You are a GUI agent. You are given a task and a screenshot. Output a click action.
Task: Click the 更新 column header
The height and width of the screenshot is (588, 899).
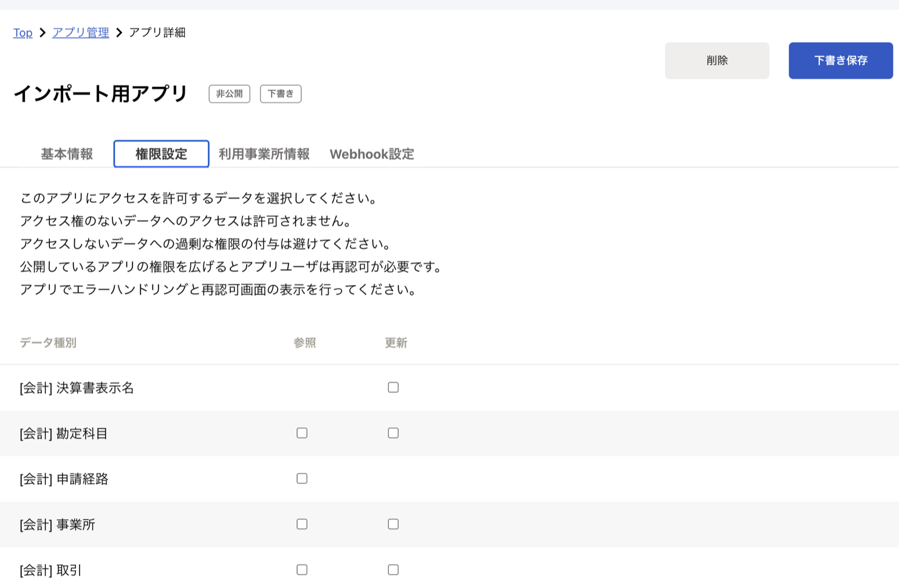[x=396, y=343]
